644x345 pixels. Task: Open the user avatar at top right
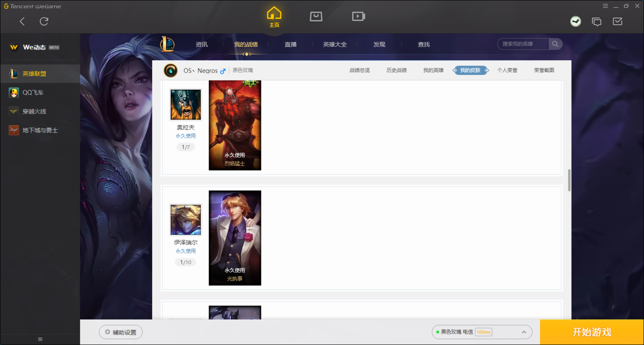pos(576,21)
